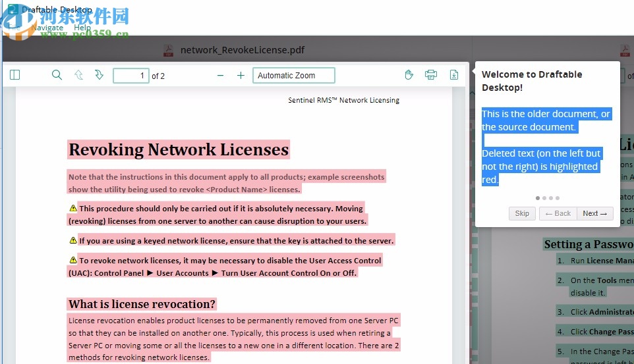Click the 'Setting a Passwo' heading in right document
Screen dimensions: 634x364
pyautogui.click(x=589, y=244)
